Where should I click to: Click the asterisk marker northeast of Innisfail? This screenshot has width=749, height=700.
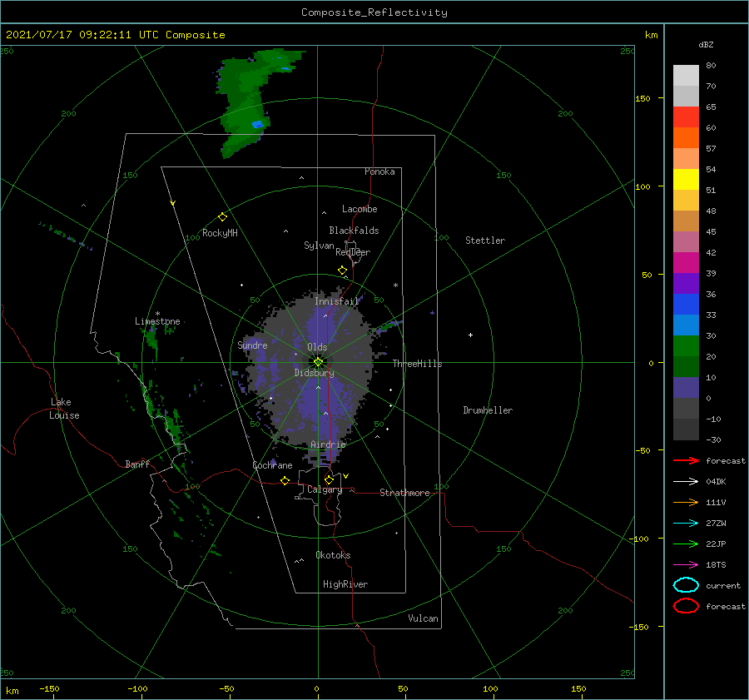click(x=395, y=285)
